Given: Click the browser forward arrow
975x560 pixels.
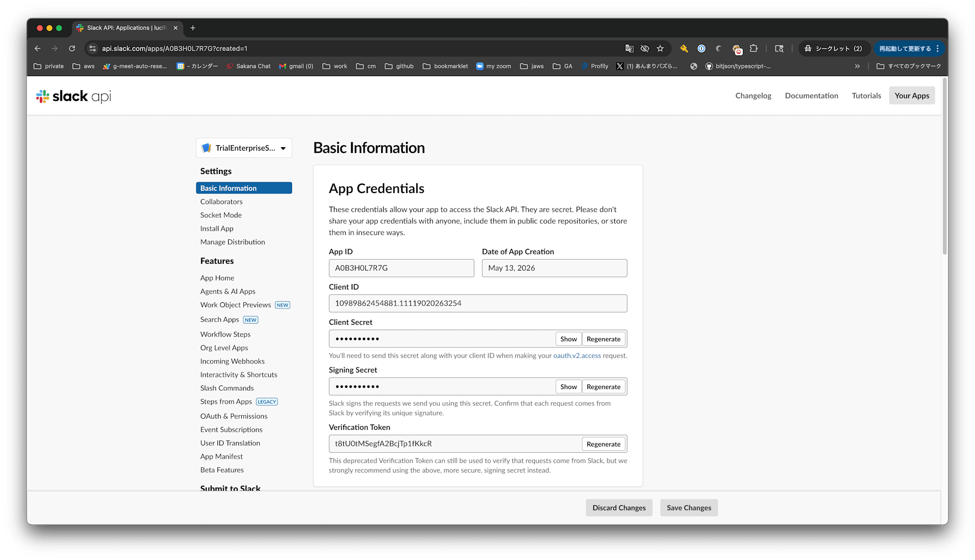Looking at the screenshot, I should (55, 49).
